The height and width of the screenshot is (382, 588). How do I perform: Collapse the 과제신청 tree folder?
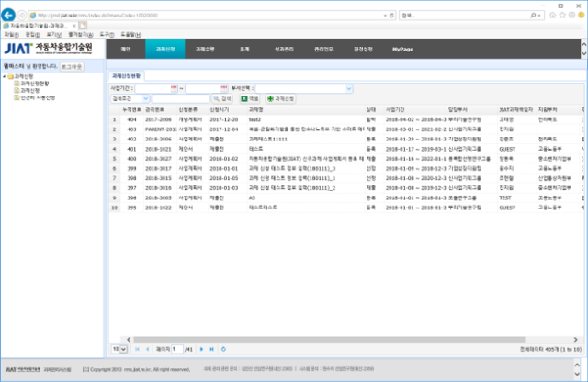click(5, 76)
